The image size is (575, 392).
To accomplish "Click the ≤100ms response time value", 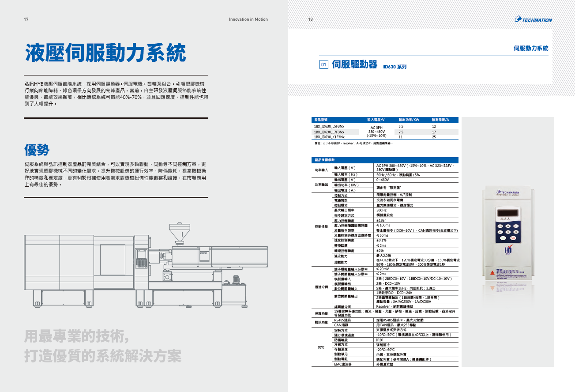I will (383, 225).
